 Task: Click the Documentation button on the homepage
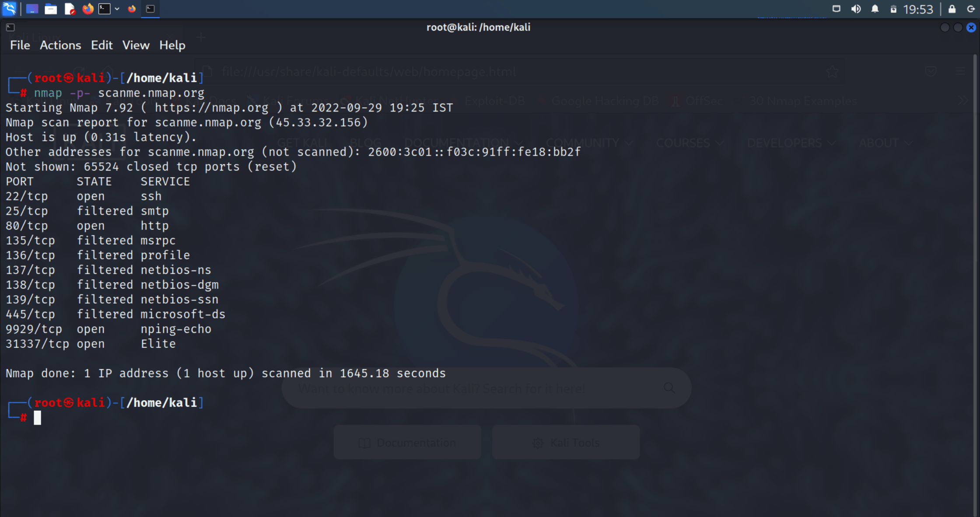coord(407,442)
